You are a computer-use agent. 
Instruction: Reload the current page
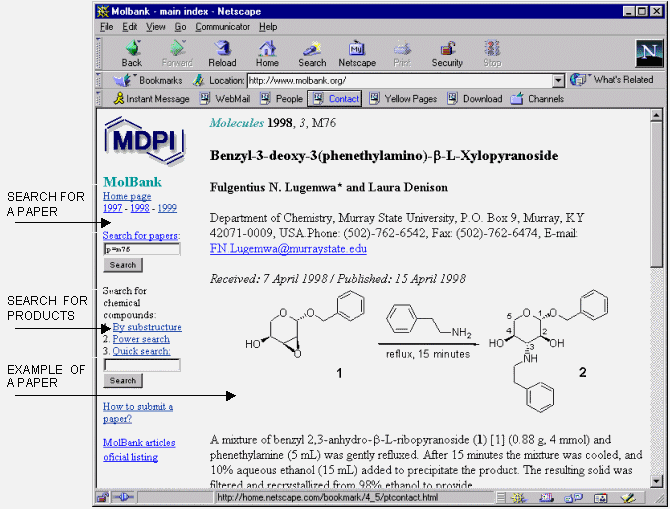[222, 54]
